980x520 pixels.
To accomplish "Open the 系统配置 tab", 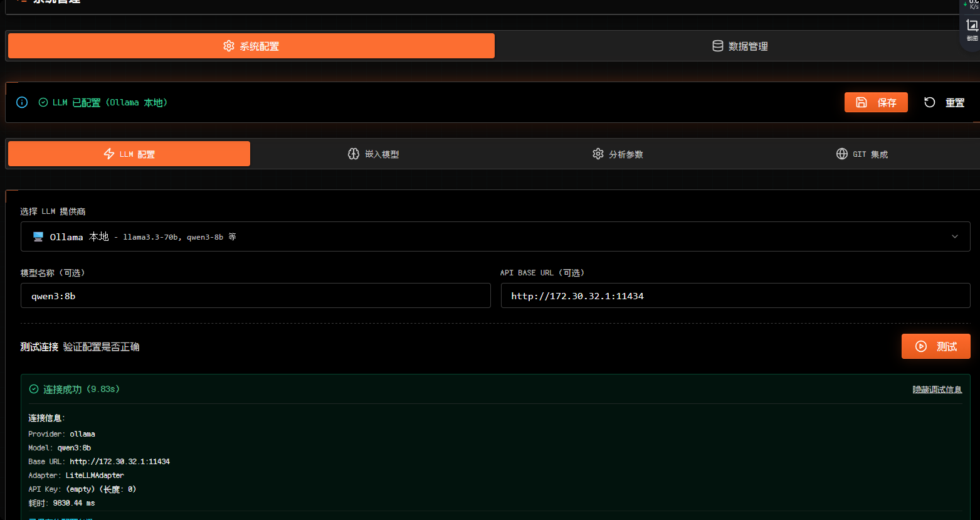I will (x=251, y=46).
